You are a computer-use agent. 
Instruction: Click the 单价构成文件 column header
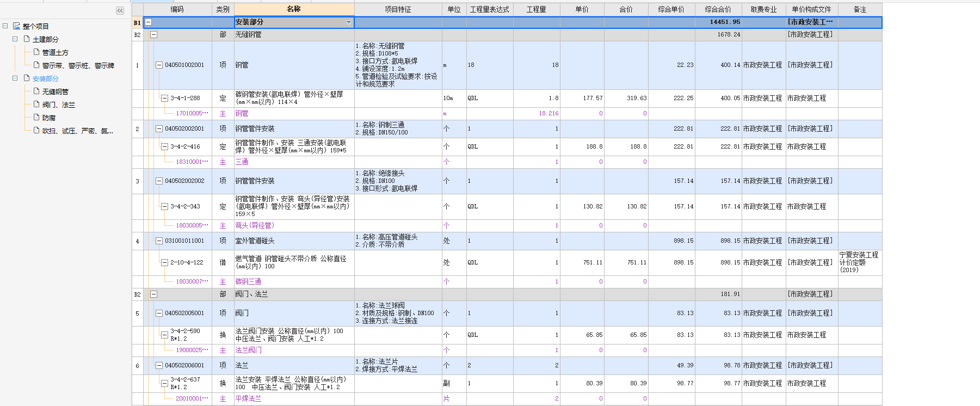[812, 9]
